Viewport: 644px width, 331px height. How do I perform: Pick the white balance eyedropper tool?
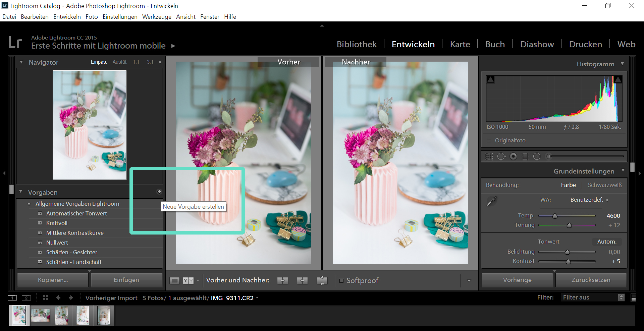[492, 201]
